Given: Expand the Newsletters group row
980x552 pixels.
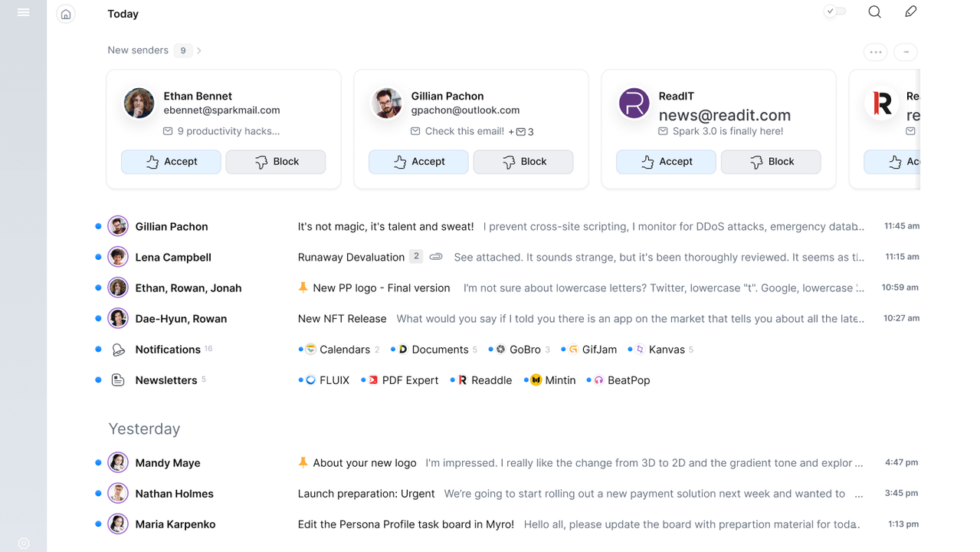Looking at the screenshot, I should (166, 380).
